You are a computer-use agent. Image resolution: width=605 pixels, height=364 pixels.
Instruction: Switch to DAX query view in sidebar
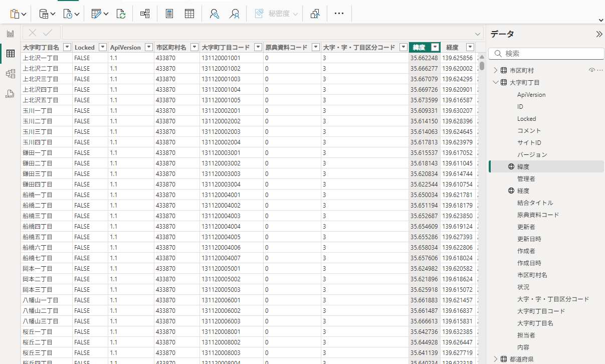[x=10, y=94]
